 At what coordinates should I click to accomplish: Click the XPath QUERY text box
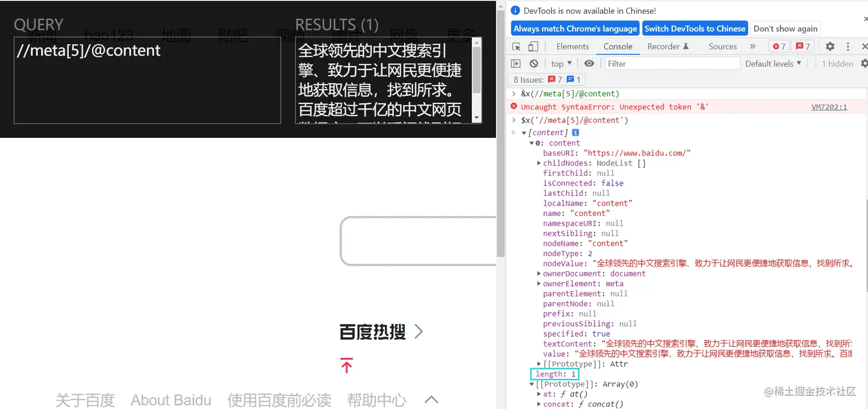[147, 80]
